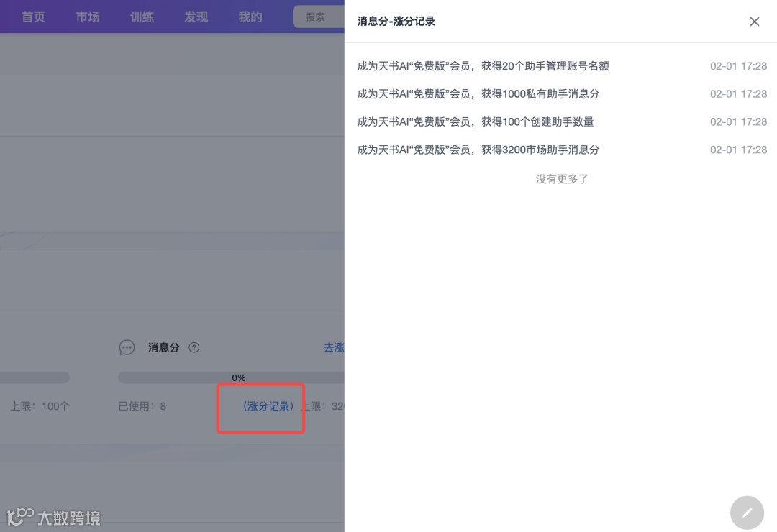The height and width of the screenshot is (532, 777).
Task: Click the 已使用：8 label
Action: coord(142,406)
